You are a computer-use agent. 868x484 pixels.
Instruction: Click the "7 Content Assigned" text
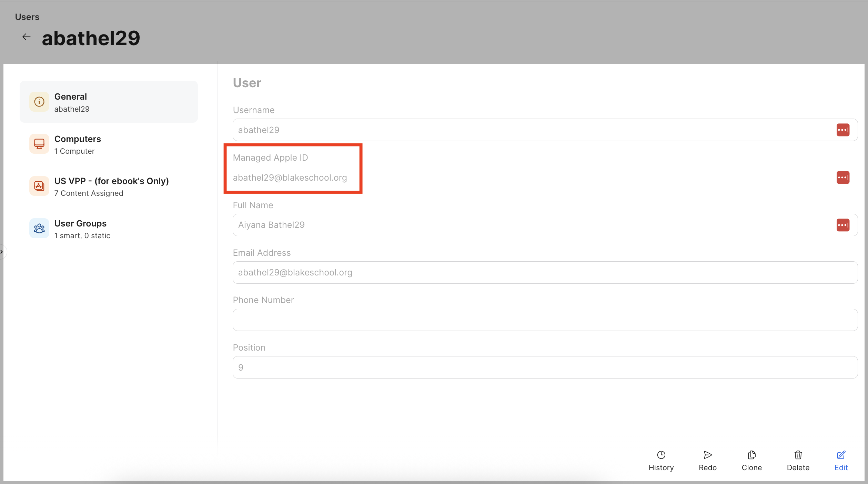pos(89,193)
